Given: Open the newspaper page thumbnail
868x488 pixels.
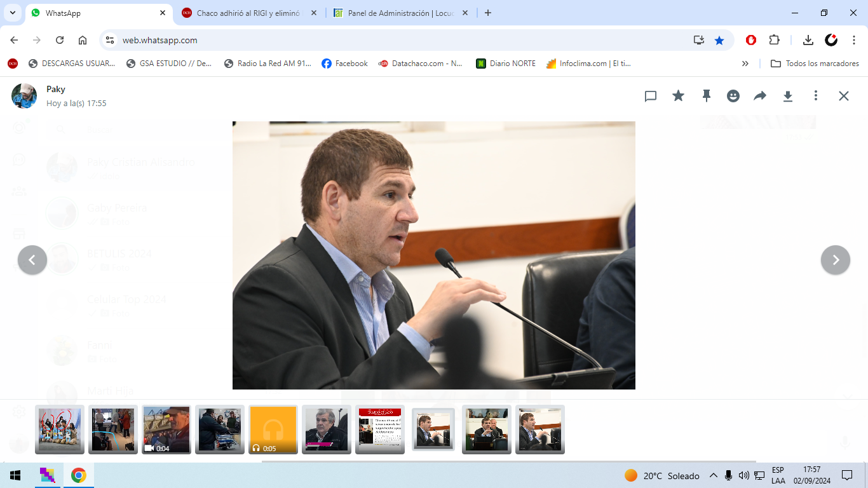Looking at the screenshot, I should click(380, 430).
